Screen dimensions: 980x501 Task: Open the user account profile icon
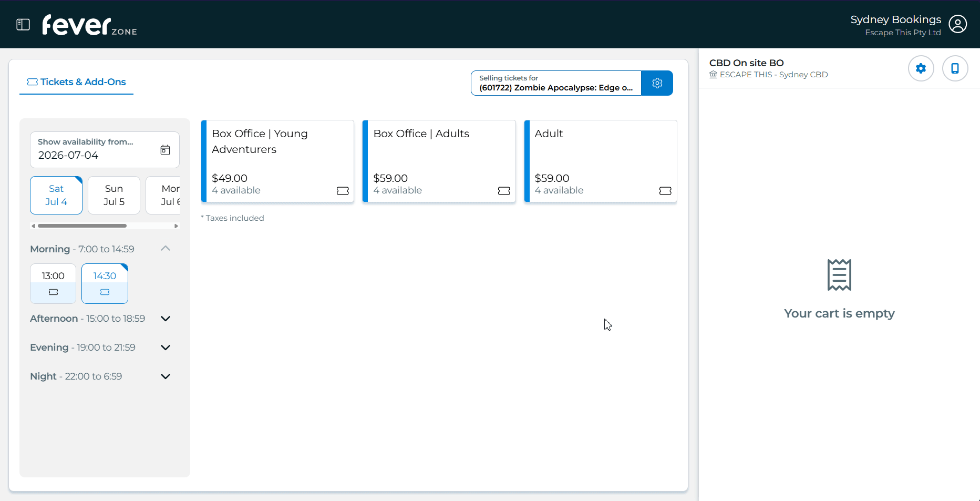957,24
